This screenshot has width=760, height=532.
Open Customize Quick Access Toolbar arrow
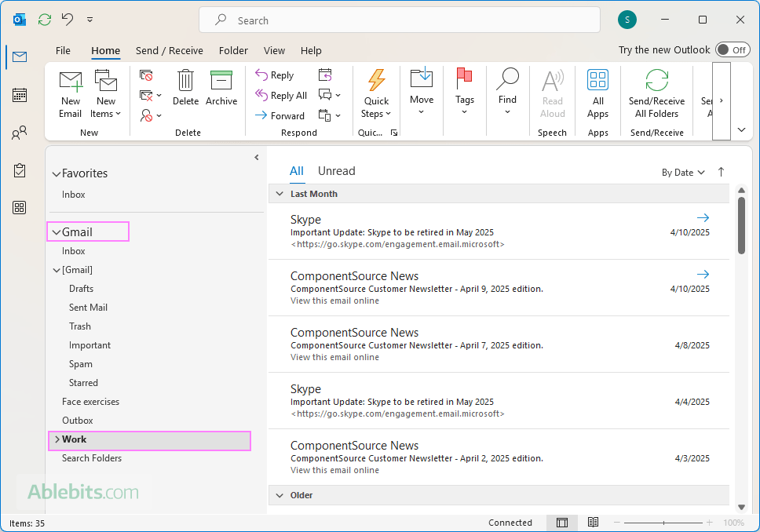90,20
